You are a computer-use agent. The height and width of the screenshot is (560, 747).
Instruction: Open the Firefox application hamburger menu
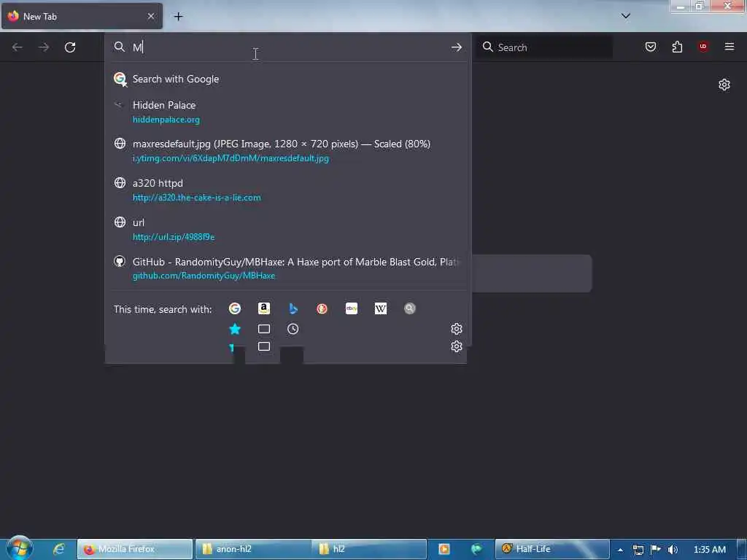tap(729, 47)
